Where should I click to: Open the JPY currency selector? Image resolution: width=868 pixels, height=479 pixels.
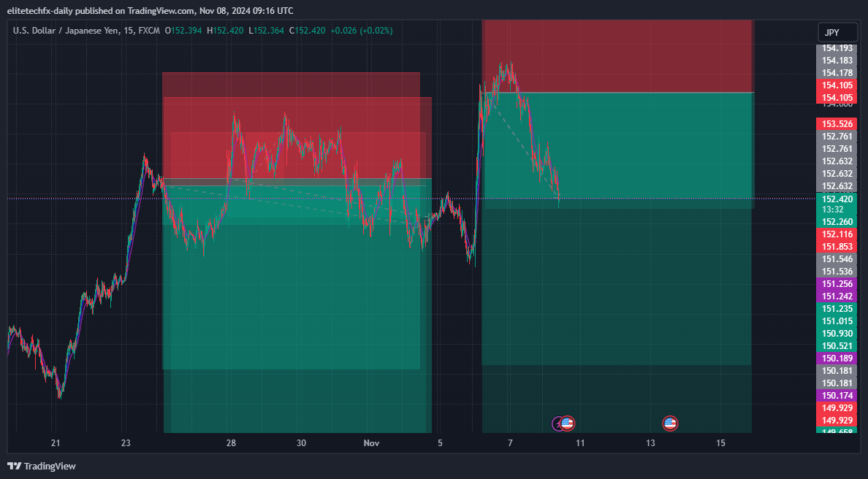tap(837, 33)
